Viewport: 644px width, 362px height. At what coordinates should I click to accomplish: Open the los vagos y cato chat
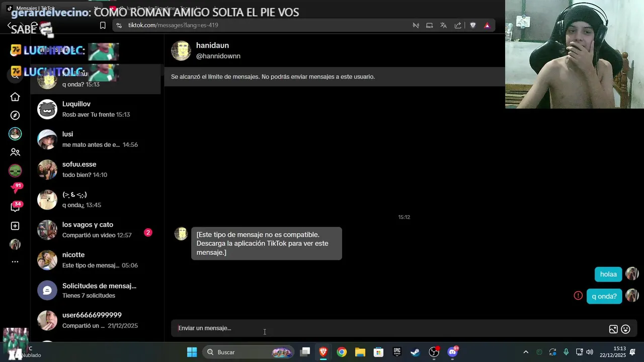coord(96,230)
